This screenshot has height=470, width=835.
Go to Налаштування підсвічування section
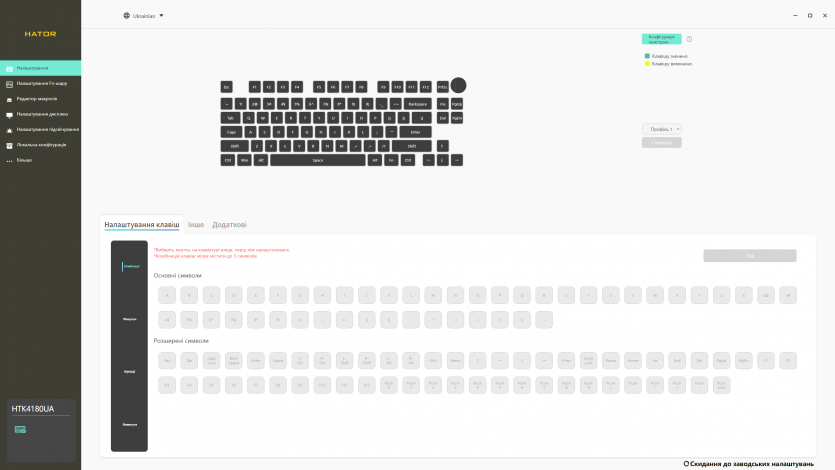point(45,129)
